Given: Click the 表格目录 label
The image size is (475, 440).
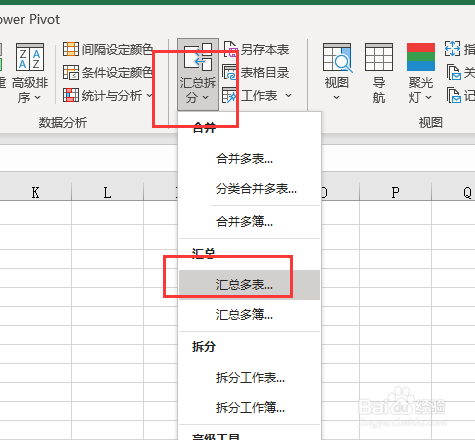Looking at the screenshot, I should (x=265, y=73).
